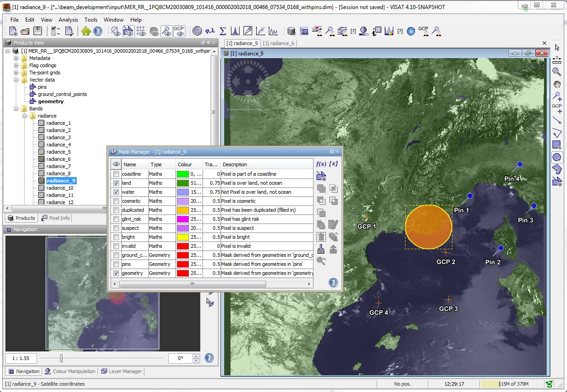The height and width of the screenshot is (392, 567).
Task: Collapse the Vector data node
Action: (16, 80)
